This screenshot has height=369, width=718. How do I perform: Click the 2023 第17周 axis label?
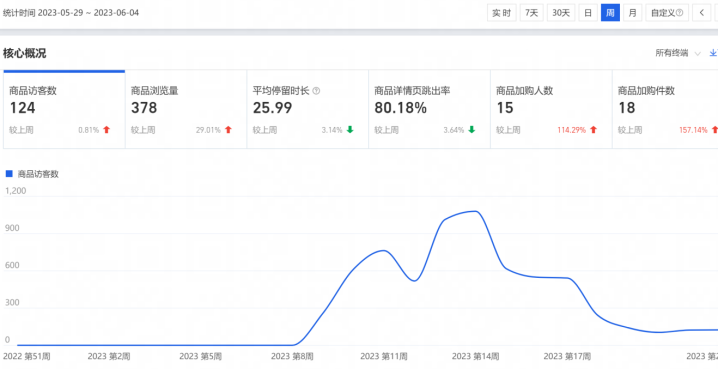click(x=567, y=356)
